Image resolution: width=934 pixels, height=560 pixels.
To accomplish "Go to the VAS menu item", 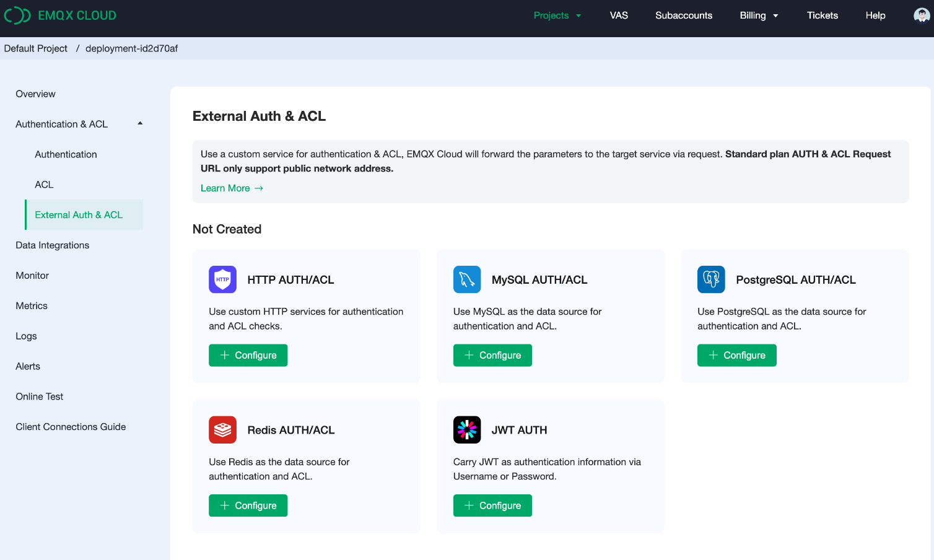I will click(619, 15).
